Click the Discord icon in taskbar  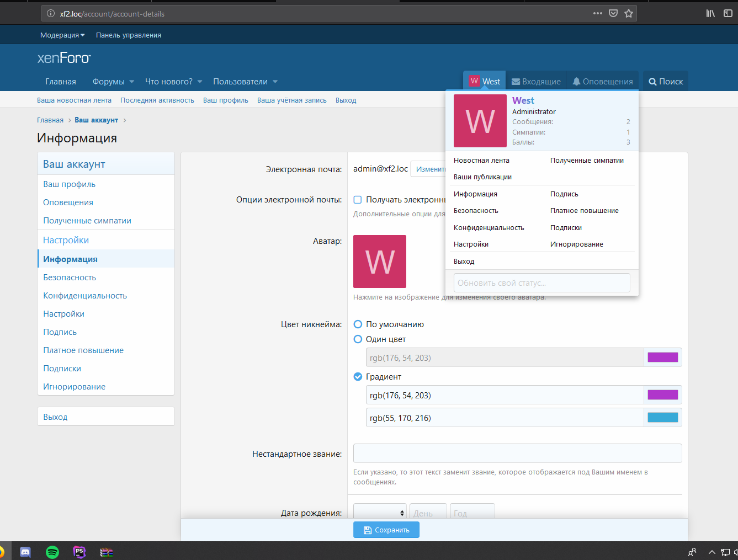pyautogui.click(x=25, y=552)
